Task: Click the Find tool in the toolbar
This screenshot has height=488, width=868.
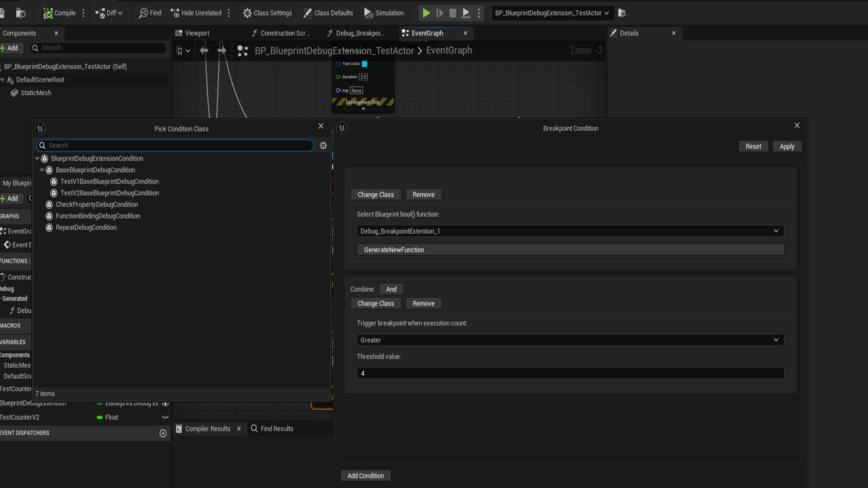Action: coord(150,13)
